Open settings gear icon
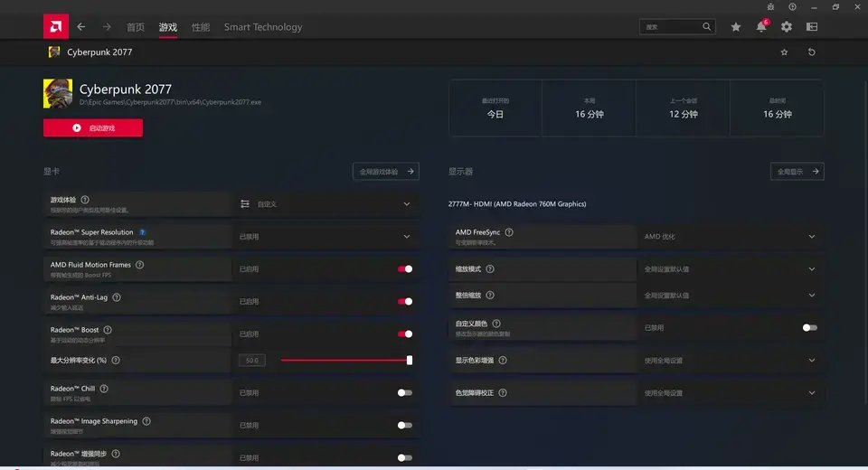This screenshot has width=868, height=470. coord(787,26)
